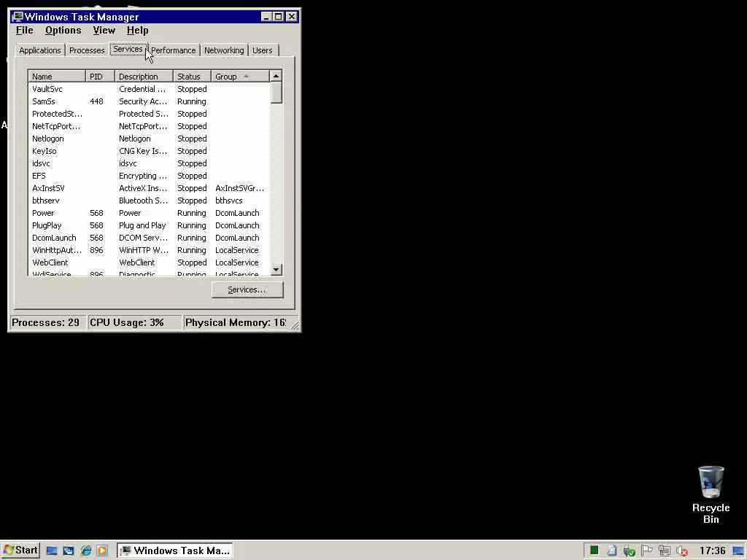The height and width of the screenshot is (560, 747).
Task: Open the View menu
Action: pos(104,31)
